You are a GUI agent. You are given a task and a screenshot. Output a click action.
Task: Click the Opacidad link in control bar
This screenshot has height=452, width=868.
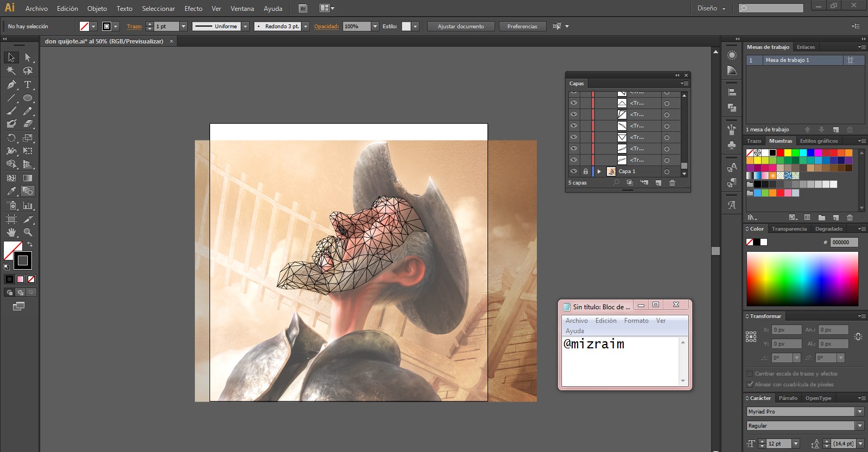pyautogui.click(x=326, y=27)
